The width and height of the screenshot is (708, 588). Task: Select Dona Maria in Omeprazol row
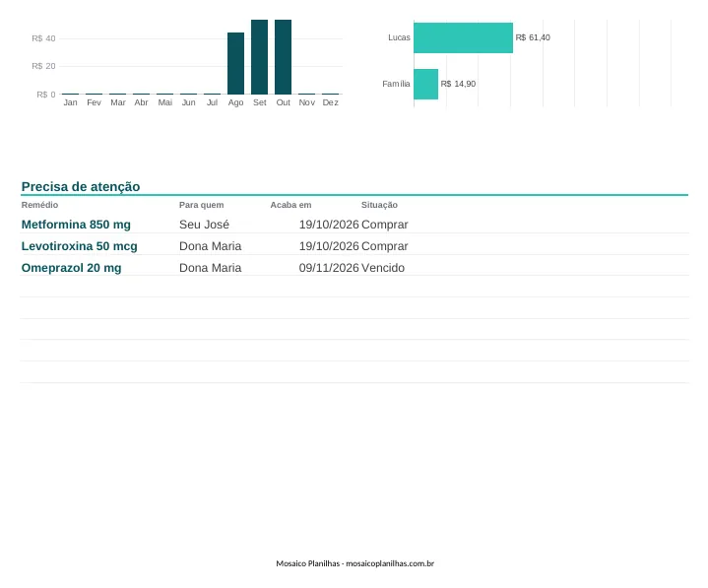(x=211, y=268)
